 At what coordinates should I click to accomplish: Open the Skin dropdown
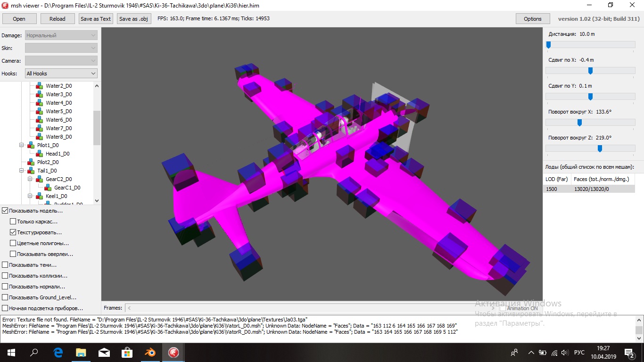coord(61,48)
